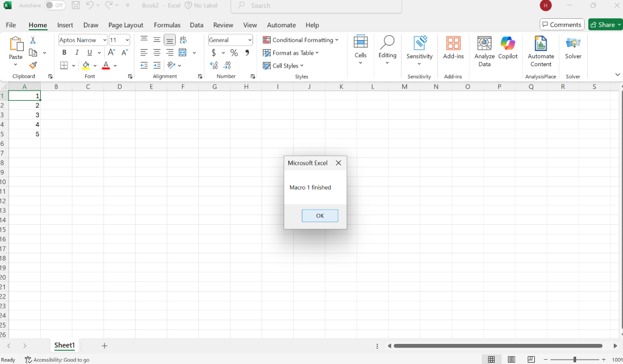
Task: Click the Paste clipboard icon
Action: (16, 44)
